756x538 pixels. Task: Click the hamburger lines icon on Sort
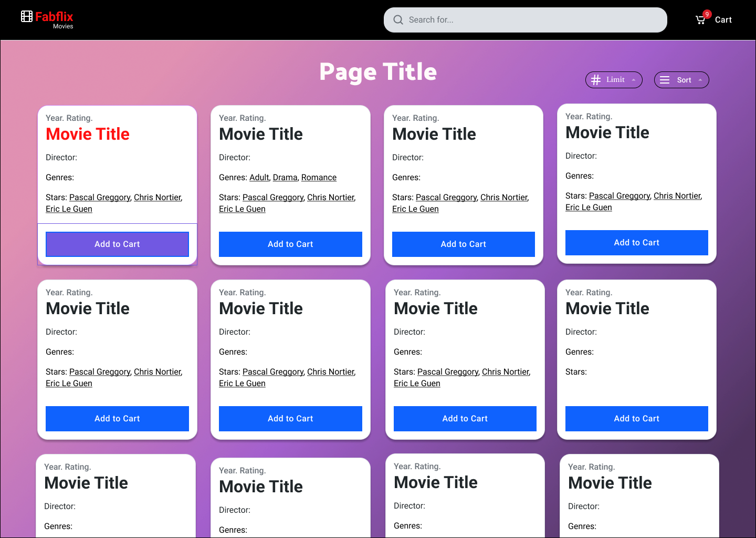pyautogui.click(x=665, y=80)
